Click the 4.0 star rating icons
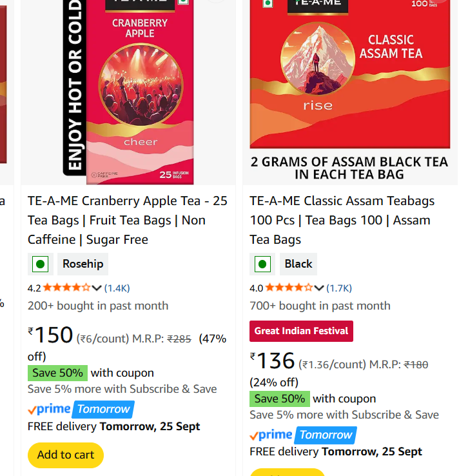Viewport: 459px width, 476px height. coord(289,288)
